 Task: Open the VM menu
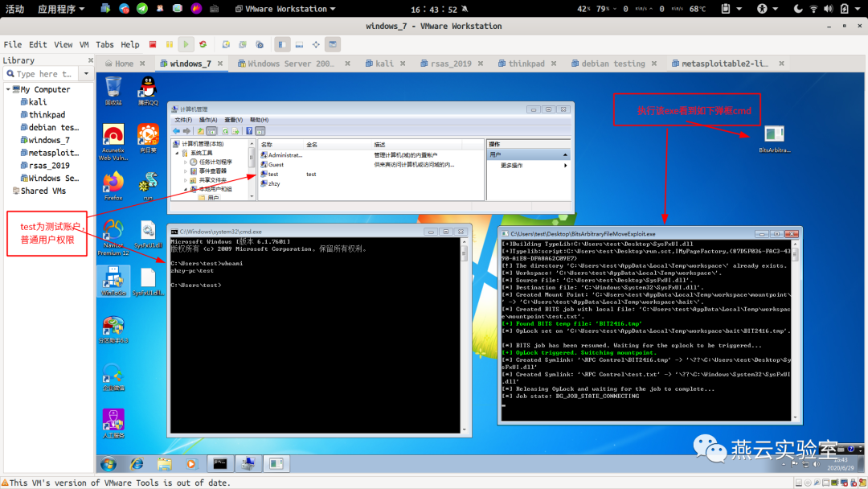[x=84, y=44]
